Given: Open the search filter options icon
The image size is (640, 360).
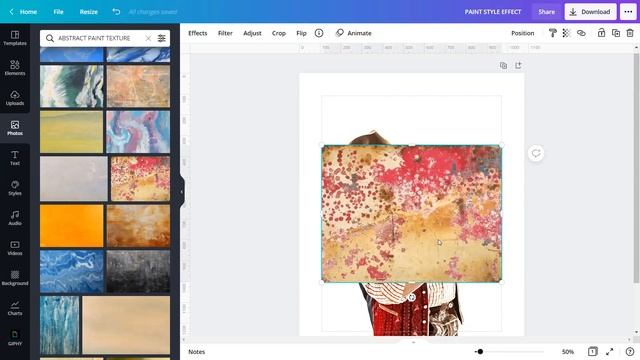Looking at the screenshot, I should point(162,38).
